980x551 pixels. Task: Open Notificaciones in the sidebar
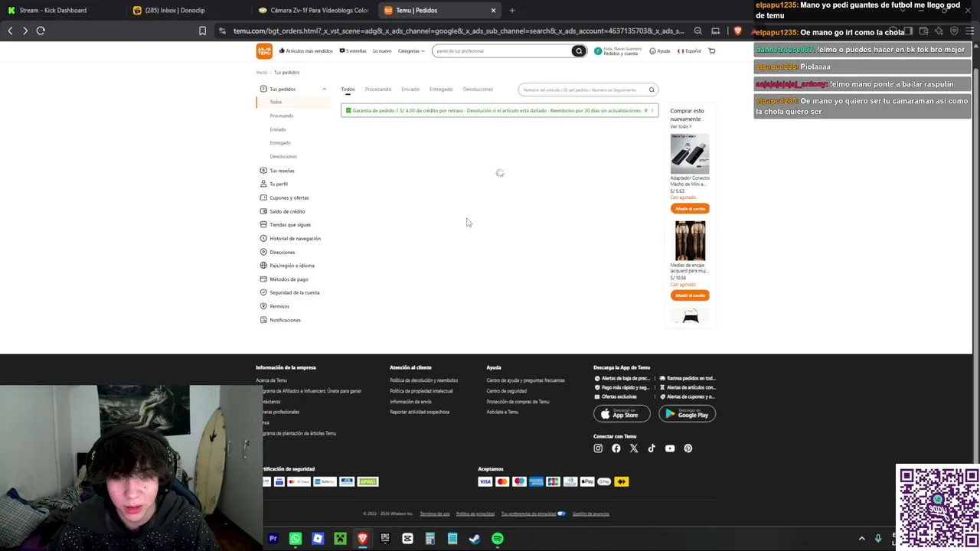[x=280, y=320]
